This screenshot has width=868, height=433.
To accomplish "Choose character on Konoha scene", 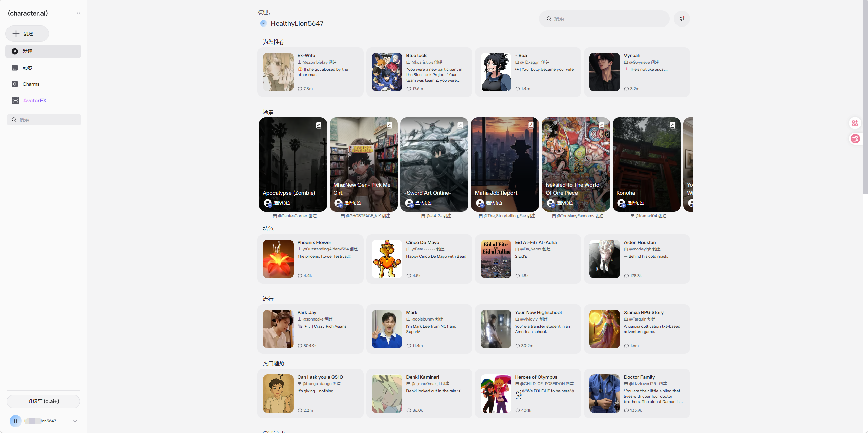I will [x=631, y=203].
